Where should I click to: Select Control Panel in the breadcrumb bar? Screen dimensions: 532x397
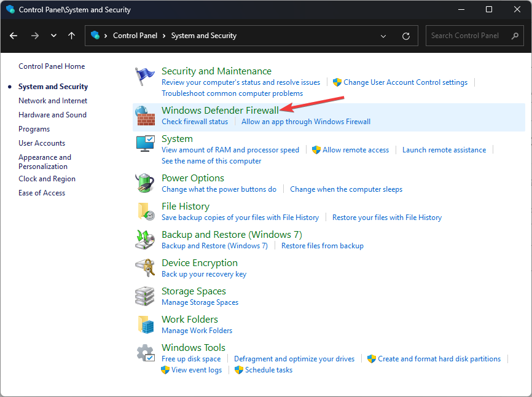[x=135, y=35]
